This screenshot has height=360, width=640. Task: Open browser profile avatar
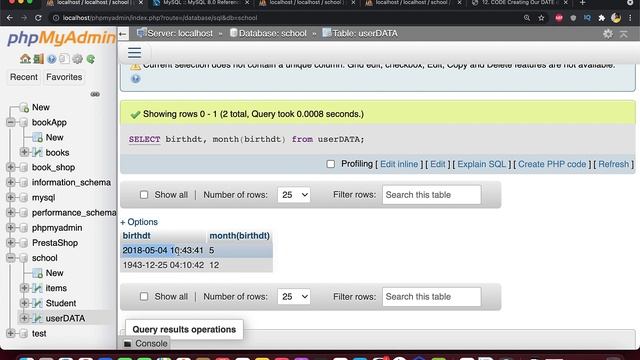pos(616,18)
